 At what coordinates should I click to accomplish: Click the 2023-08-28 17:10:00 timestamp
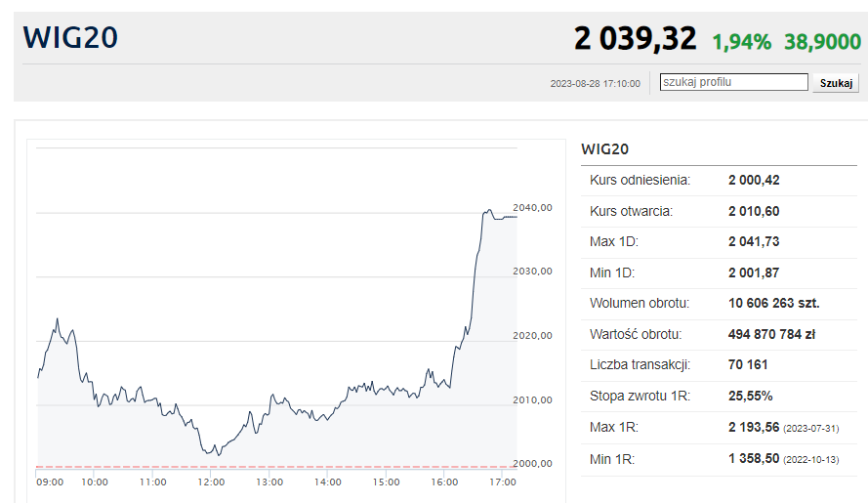pos(595,84)
